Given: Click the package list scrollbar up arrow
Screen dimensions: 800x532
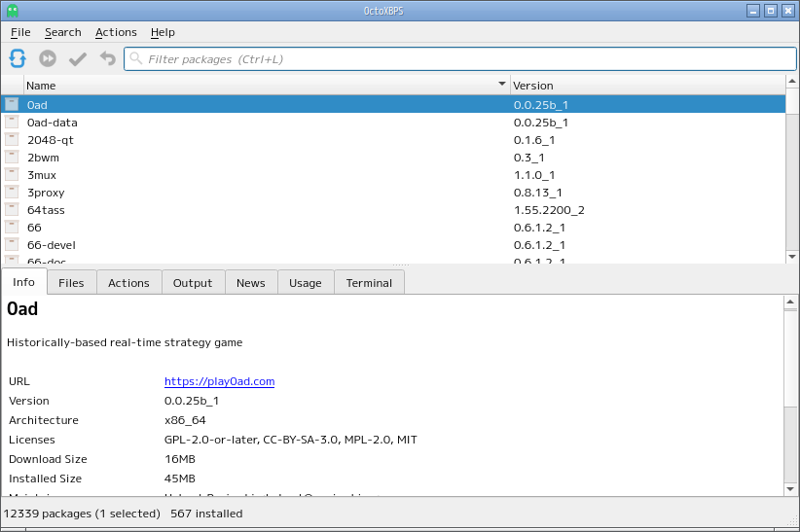Looking at the screenshot, I should pyautogui.click(x=792, y=81).
